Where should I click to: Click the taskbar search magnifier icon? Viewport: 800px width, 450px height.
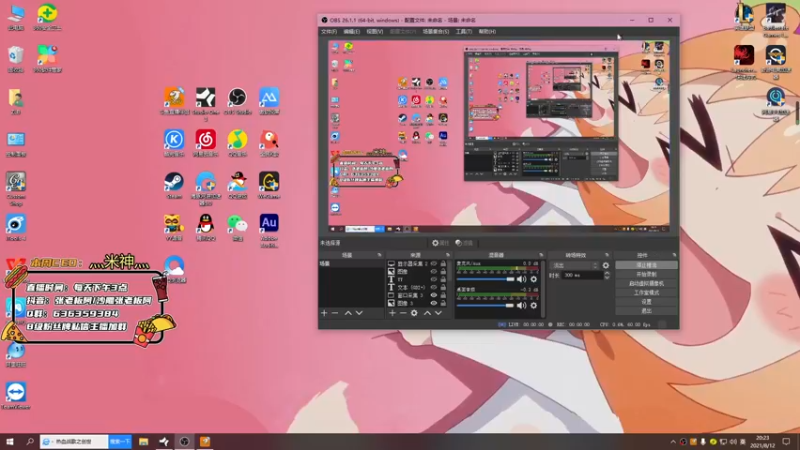pos(30,441)
